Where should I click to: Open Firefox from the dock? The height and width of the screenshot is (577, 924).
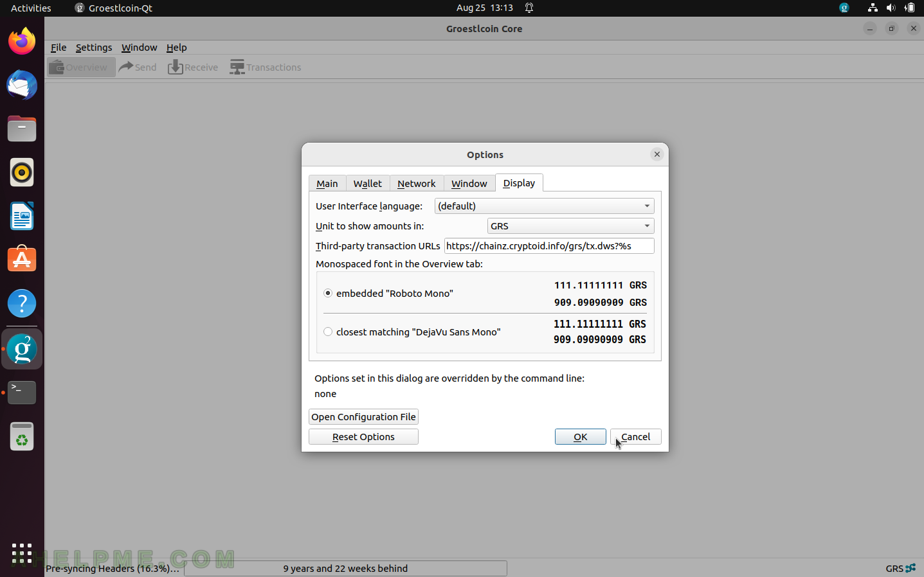coord(22,42)
